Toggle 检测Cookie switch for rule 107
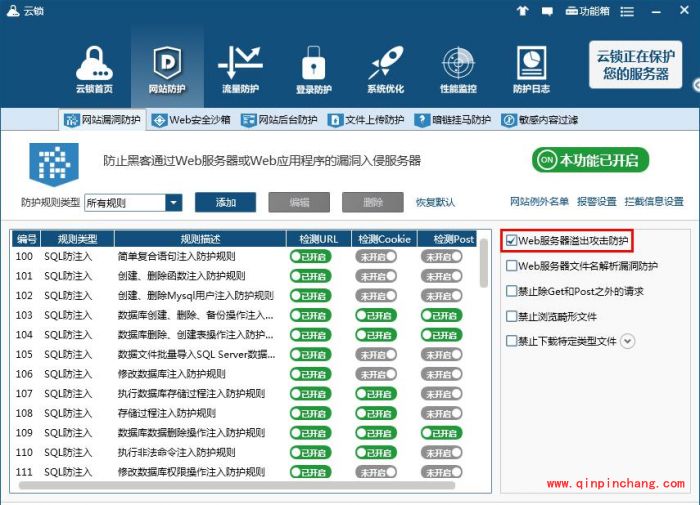The image size is (700, 505). point(376,394)
